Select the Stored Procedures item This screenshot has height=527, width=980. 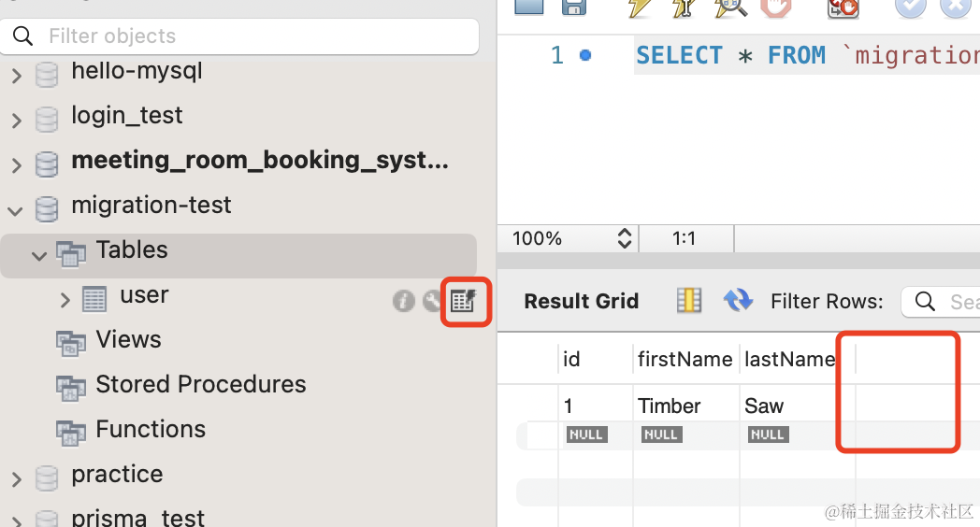coord(200,385)
